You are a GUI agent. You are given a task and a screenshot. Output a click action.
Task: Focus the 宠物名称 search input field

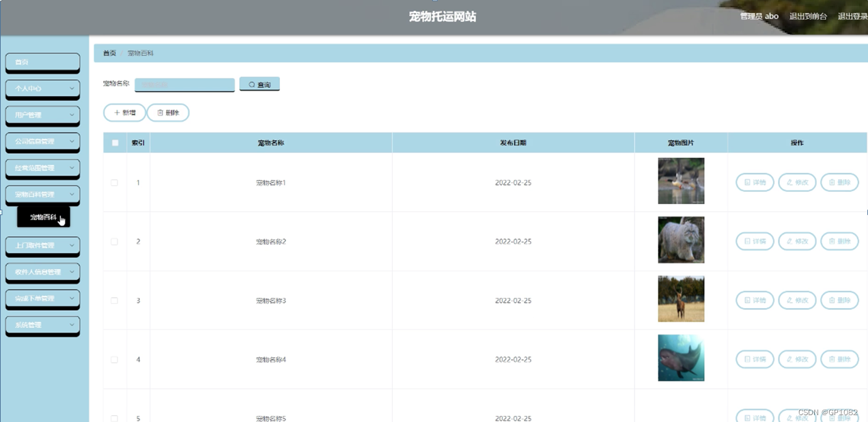[184, 85]
